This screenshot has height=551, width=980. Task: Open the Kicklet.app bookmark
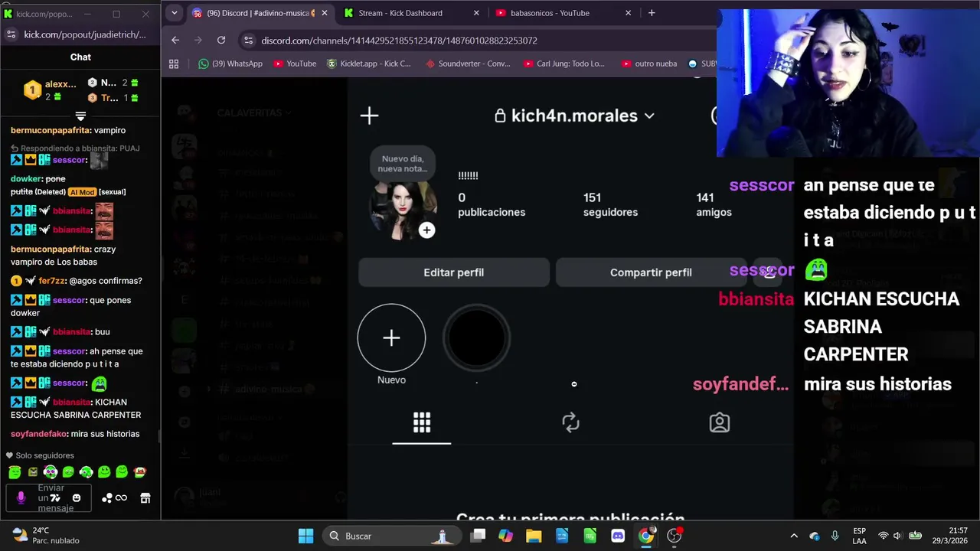click(369, 64)
